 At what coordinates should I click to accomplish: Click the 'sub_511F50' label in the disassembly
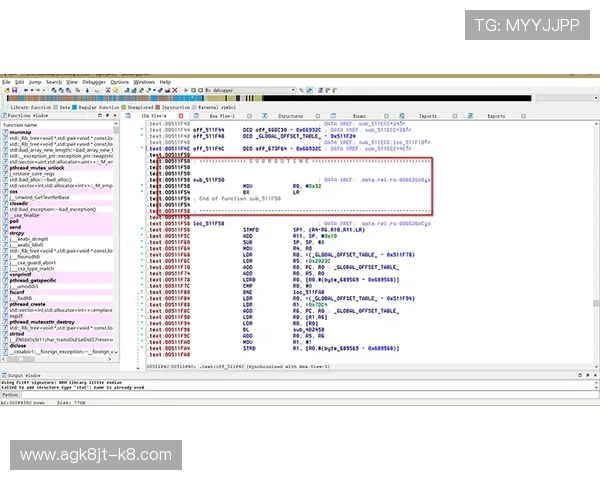[x=209, y=180]
